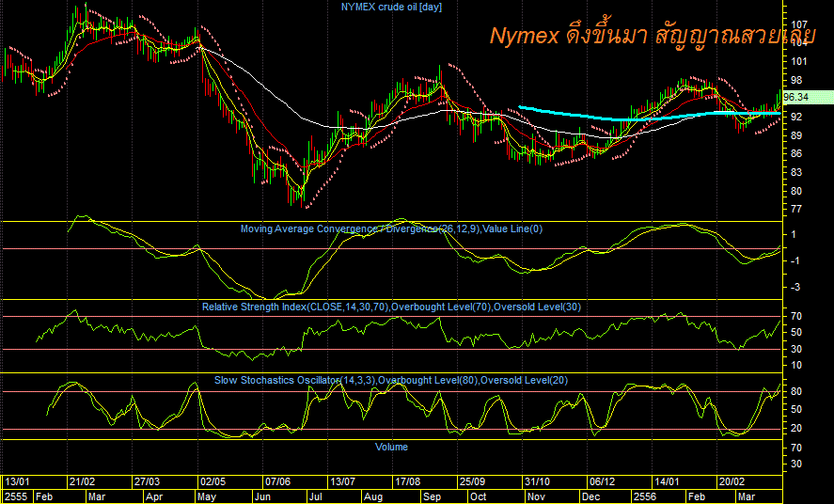Screen dimensions: 834x504
Task: Click the RSI axis value 10
Action: [796, 365]
